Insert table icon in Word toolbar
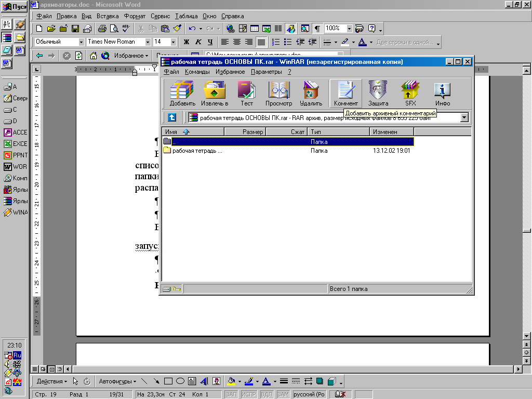 (255, 29)
